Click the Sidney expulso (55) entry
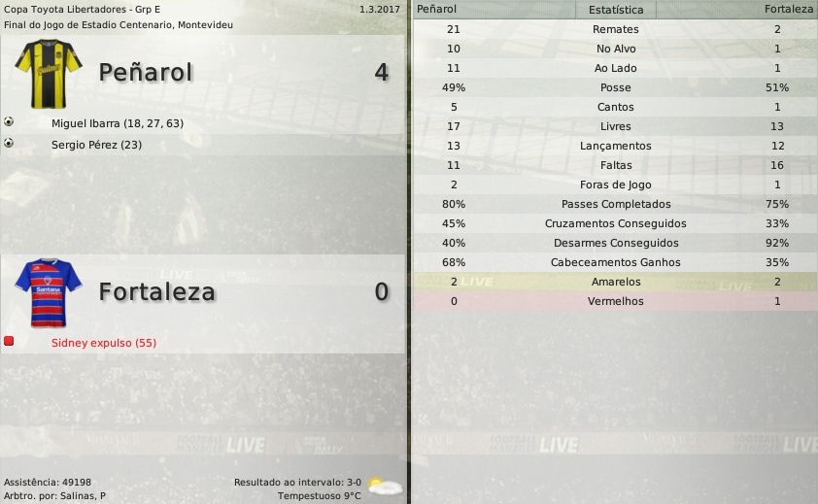 [104, 343]
